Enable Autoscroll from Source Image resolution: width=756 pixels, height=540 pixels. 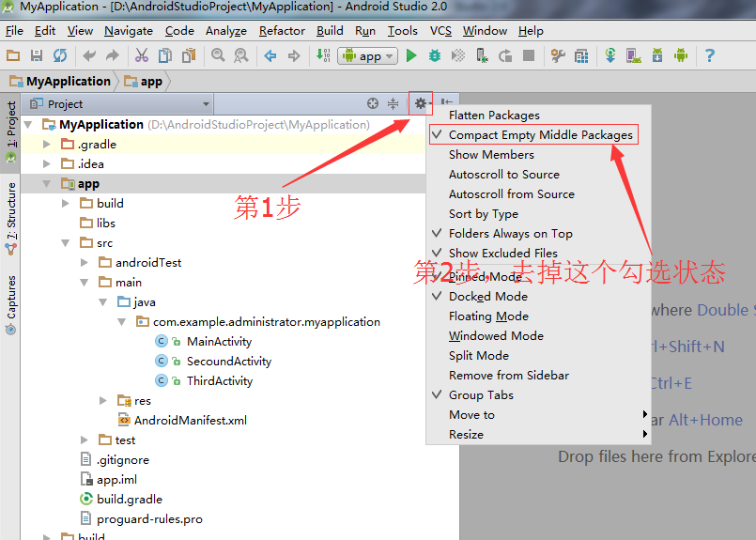[538, 194]
